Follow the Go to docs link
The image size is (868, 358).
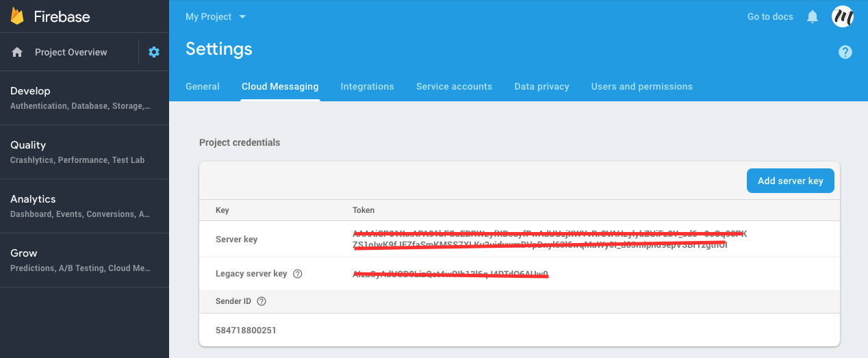tap(770, 16)
